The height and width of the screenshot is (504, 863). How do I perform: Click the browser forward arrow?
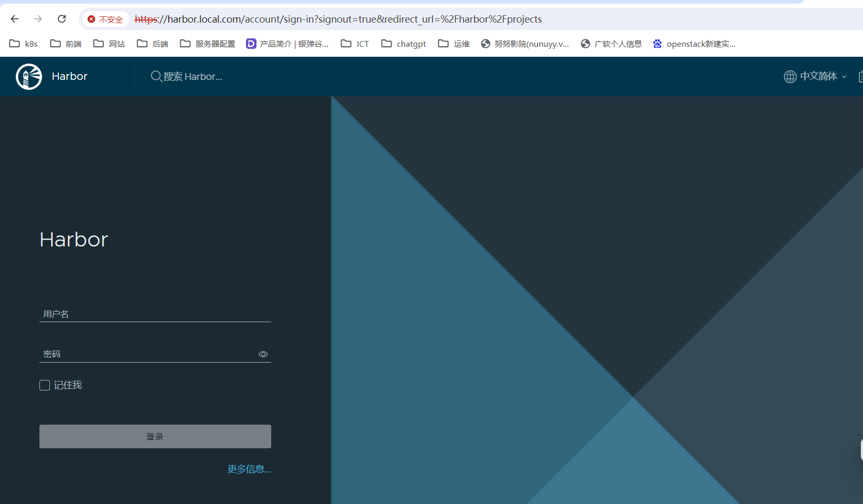pyautogui.click(x=38, y=19)
